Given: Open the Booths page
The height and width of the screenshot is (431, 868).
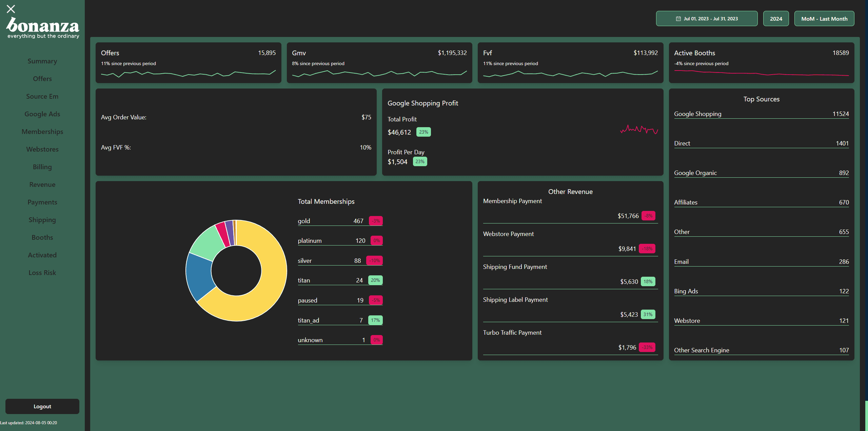Looking at the screenshot, I should (42, 237).
